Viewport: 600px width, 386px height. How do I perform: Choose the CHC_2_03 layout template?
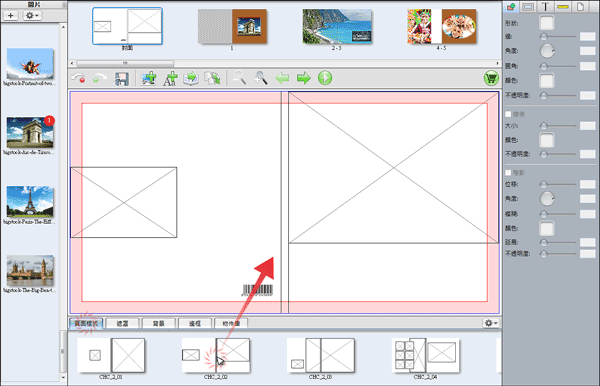[x=321, y=355]
